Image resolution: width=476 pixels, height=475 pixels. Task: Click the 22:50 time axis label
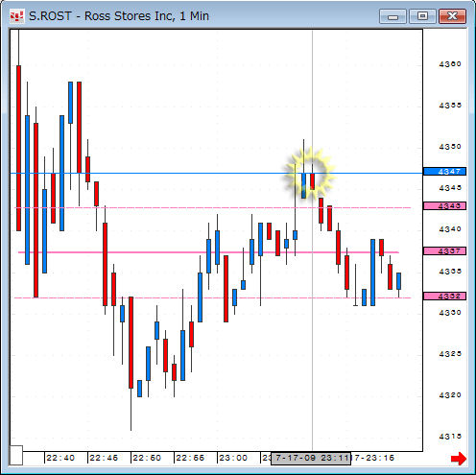(x=147, y=458)
